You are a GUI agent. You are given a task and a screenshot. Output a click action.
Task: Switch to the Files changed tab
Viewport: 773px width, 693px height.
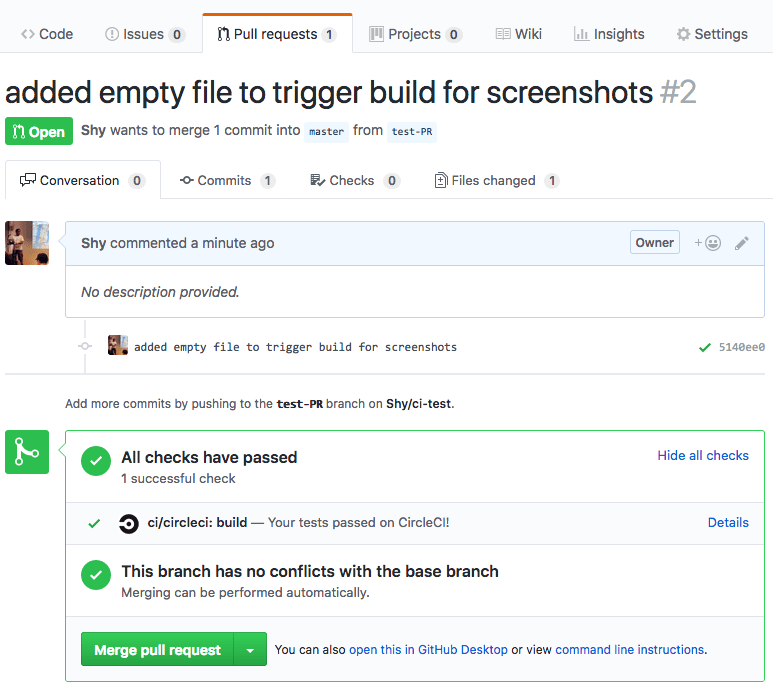click(x=495, y=180)
